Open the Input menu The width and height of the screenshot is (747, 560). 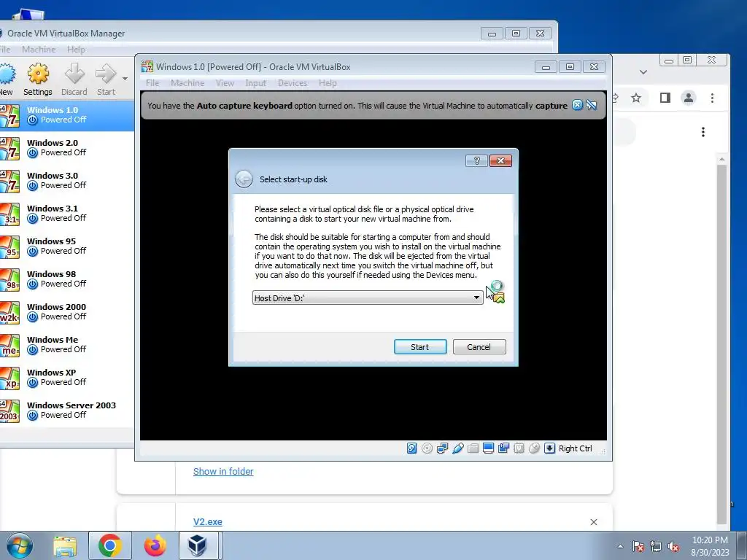coord(256,83)
